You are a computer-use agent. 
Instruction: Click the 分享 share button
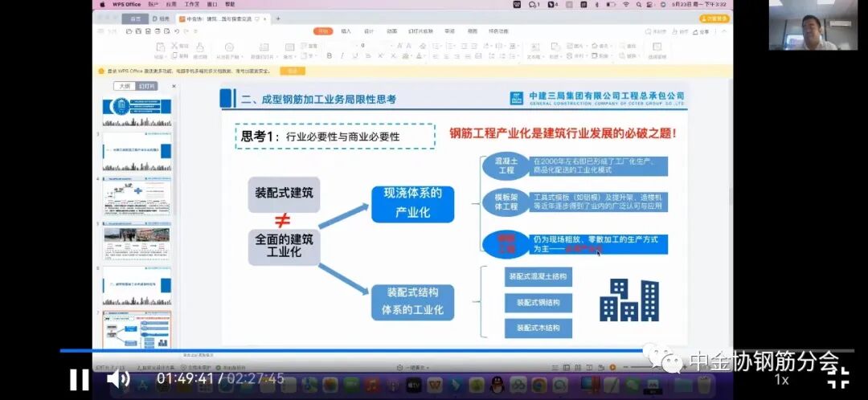[x=702, y=31]
